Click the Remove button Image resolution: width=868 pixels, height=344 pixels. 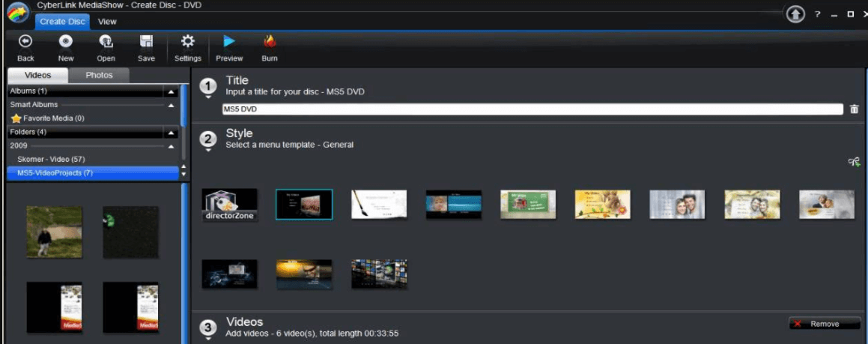(x=825, y=324)
